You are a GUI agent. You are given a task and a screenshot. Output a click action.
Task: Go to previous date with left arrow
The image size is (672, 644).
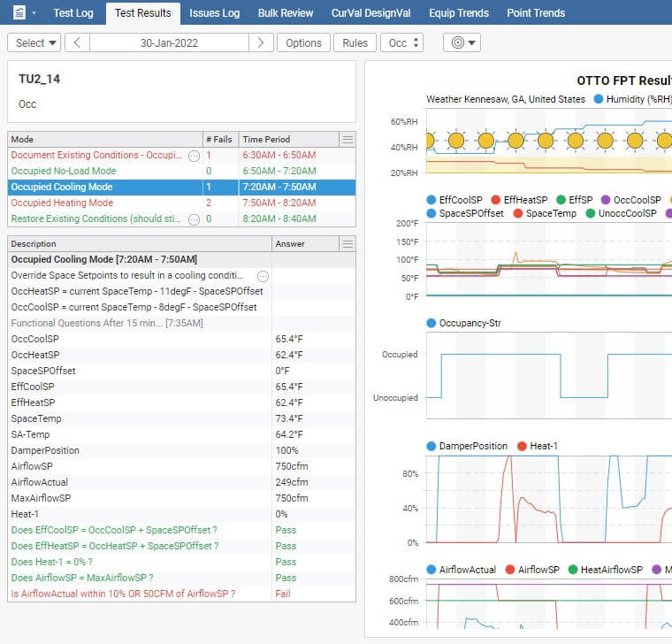78,42
